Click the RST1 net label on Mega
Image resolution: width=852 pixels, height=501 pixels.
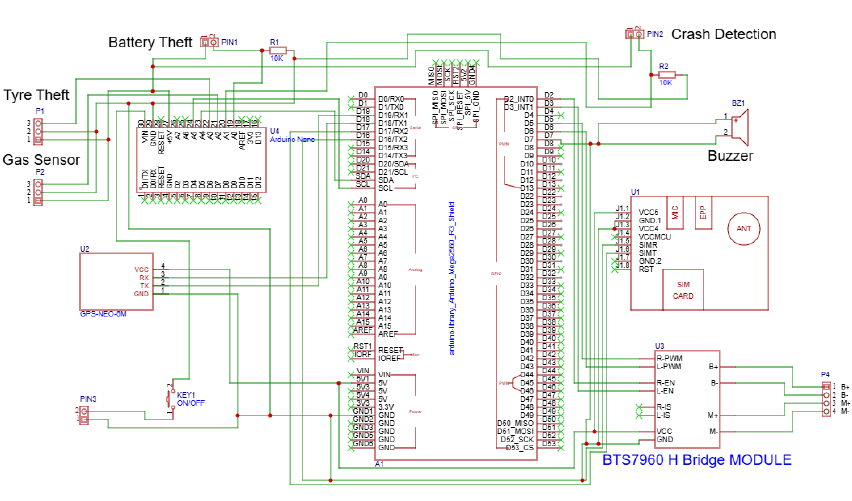pos(362,346)
